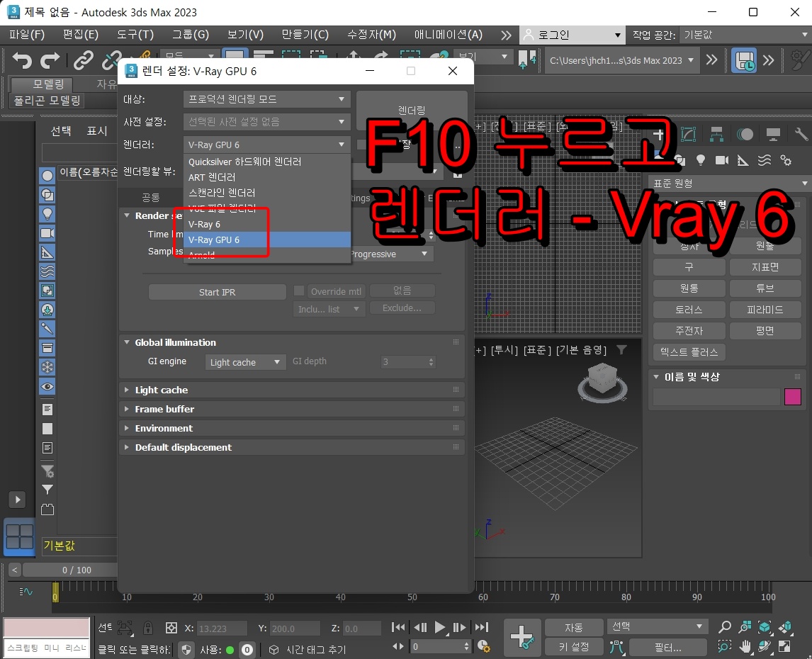This screenshot has height=659, width=812.
Task: Click the selection lock padlock icon
Action: point(148,628)
